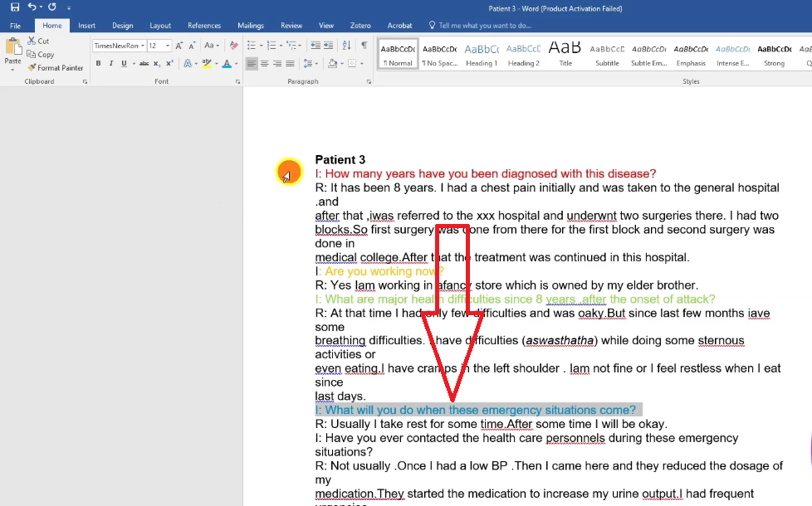Click the Clear All Formatting eraser icon
Image resolution: width=812 pixels, height=506 pixels.
[233, 46]
